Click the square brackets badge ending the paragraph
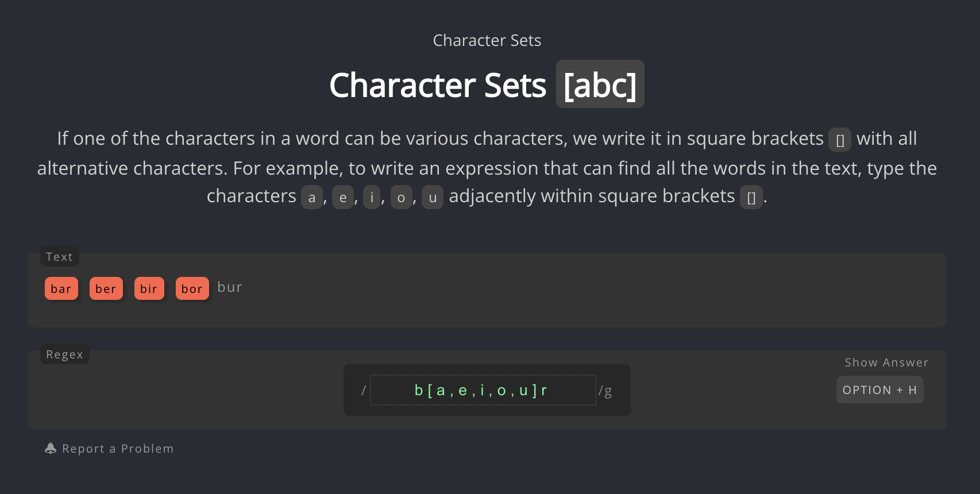980x494 pixels. [751, 197]
